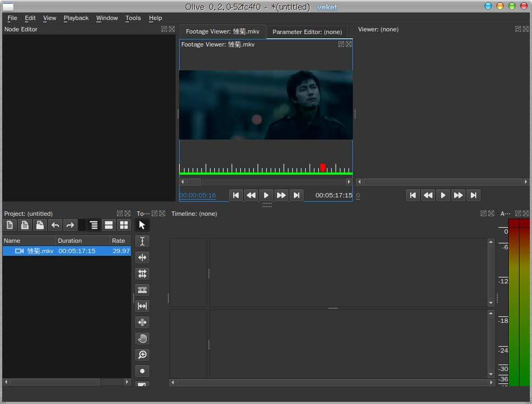
Task: Go to end in Footage Viewer
Action: click(x=297, y=195)
